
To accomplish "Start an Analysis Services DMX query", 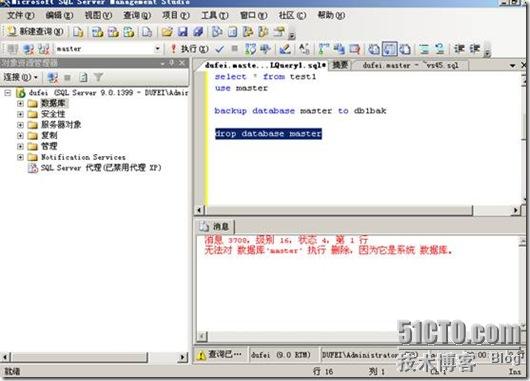I will pyautogui.click(x=113, y=32).
